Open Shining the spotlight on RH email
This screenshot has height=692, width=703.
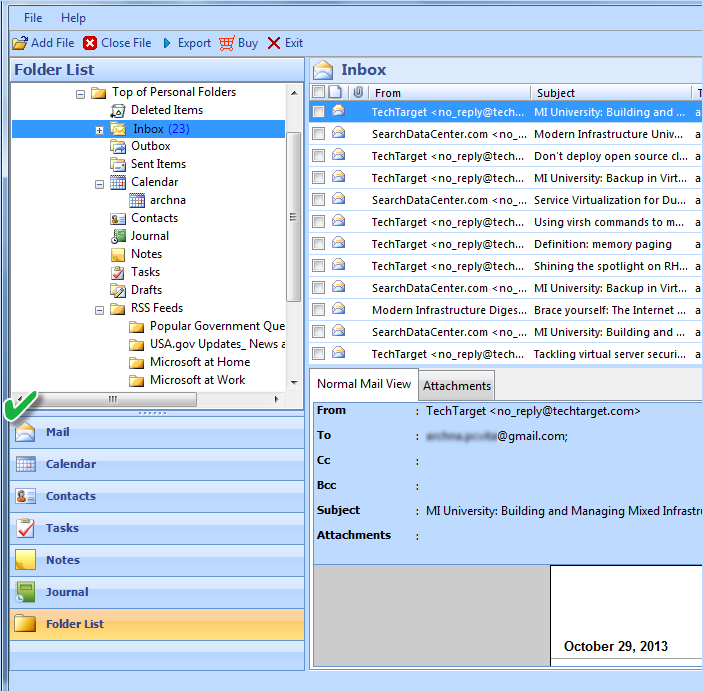pyautogui.click(x=505, y=265)
